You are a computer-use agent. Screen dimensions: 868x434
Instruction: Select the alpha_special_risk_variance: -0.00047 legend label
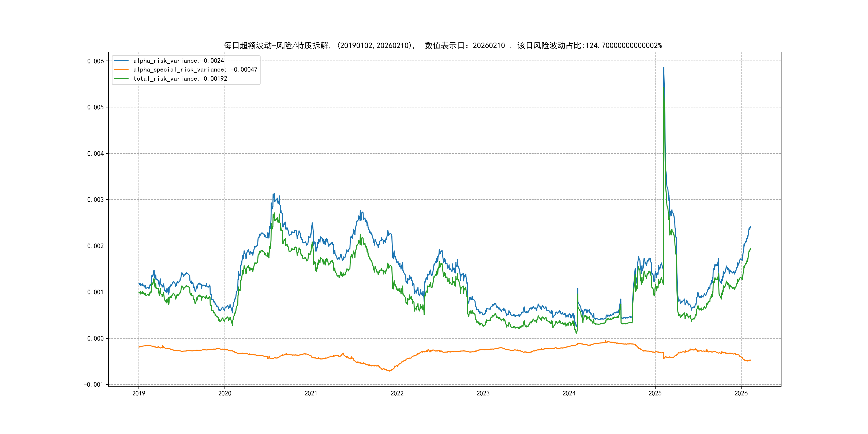tap(195, 69)
